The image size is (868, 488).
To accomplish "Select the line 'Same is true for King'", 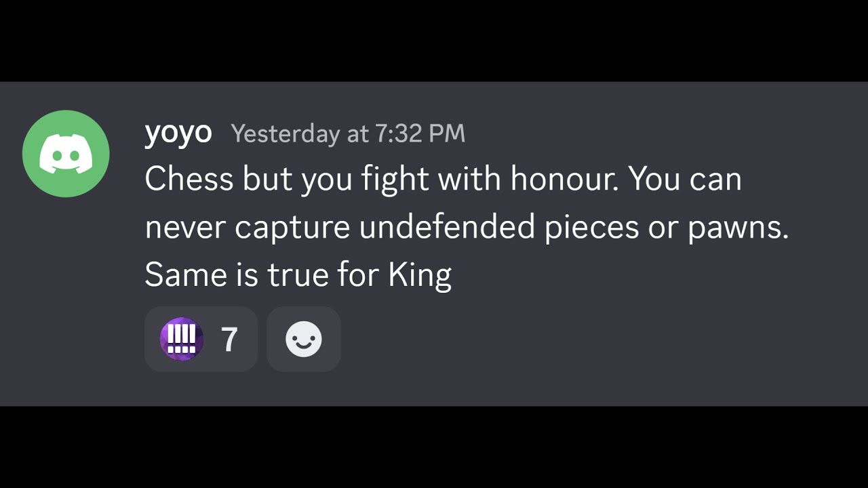I will 298,276.
